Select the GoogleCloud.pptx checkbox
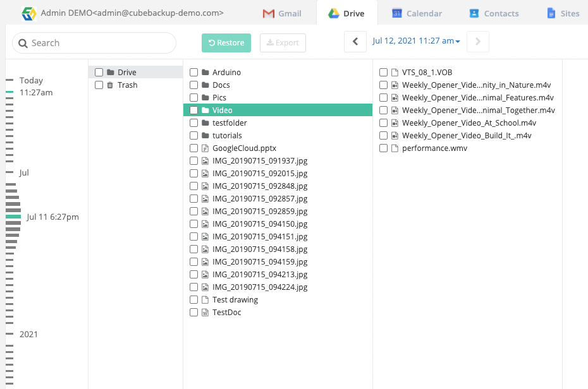Screen dimensions: 588x389 [194, 148]
